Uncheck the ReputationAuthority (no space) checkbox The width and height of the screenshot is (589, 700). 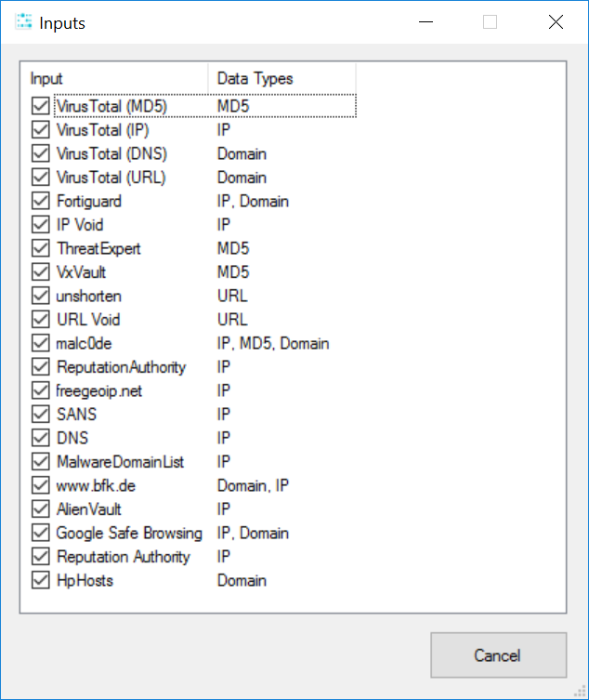coord(41,367)
